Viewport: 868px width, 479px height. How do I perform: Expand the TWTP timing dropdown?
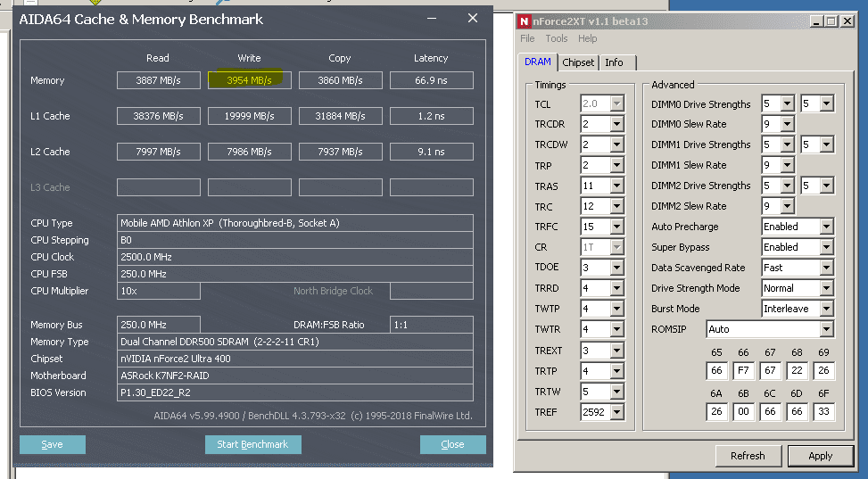point(616,309)
